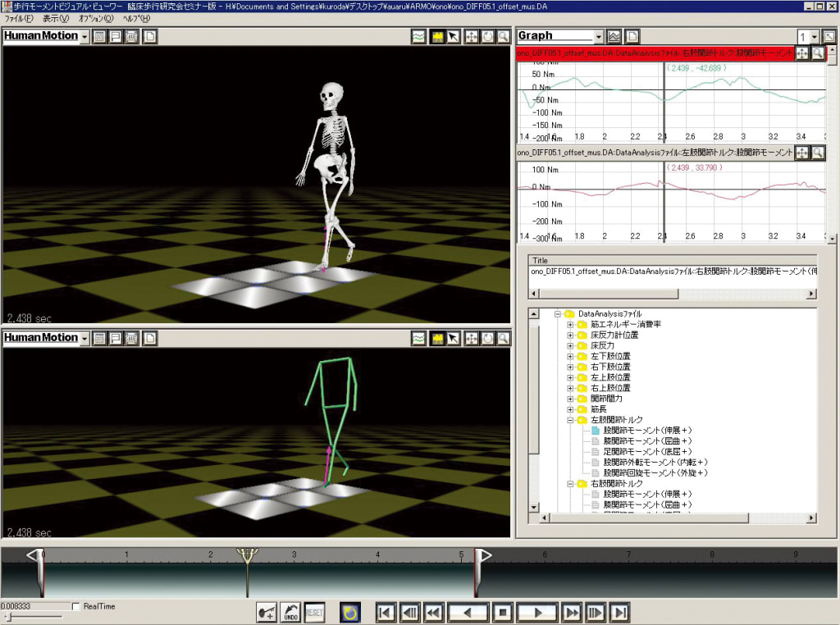Click the UNDO icon near the playback controls
840x625 pixels.
point(290,612)
